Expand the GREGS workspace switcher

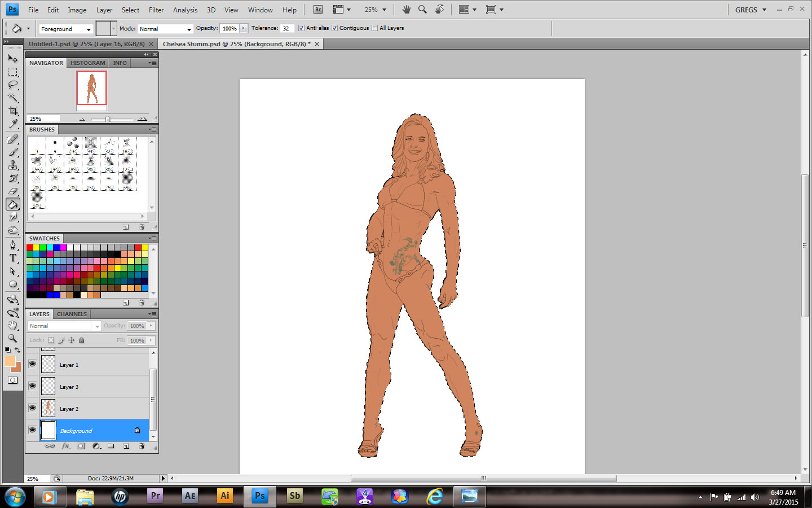point(751,10)
